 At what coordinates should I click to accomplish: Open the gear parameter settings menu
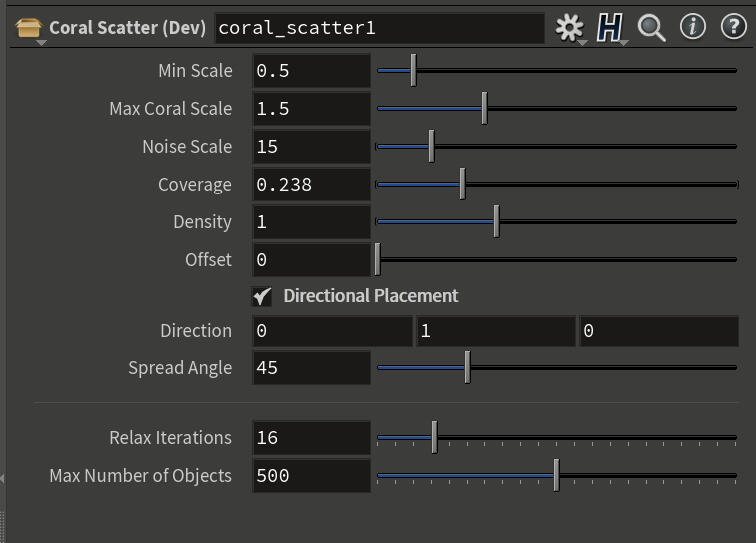click(569, 28)
